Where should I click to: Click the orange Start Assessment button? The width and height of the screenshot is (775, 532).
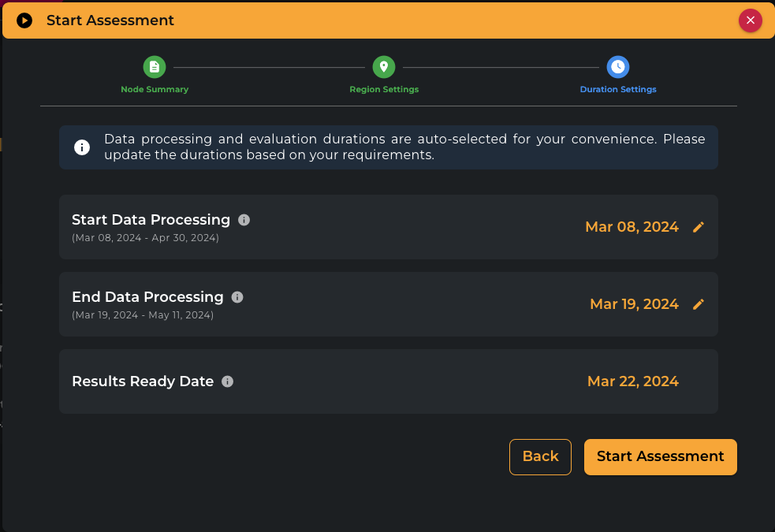[x=660, y=456]
